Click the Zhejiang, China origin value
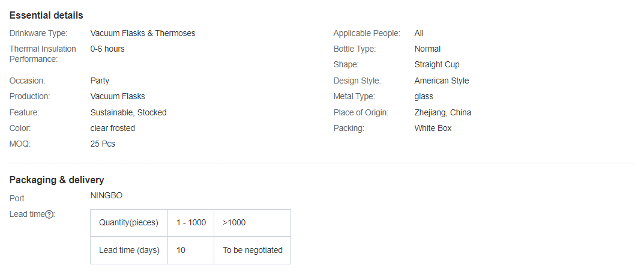644x277 pixels. (442, 112)
